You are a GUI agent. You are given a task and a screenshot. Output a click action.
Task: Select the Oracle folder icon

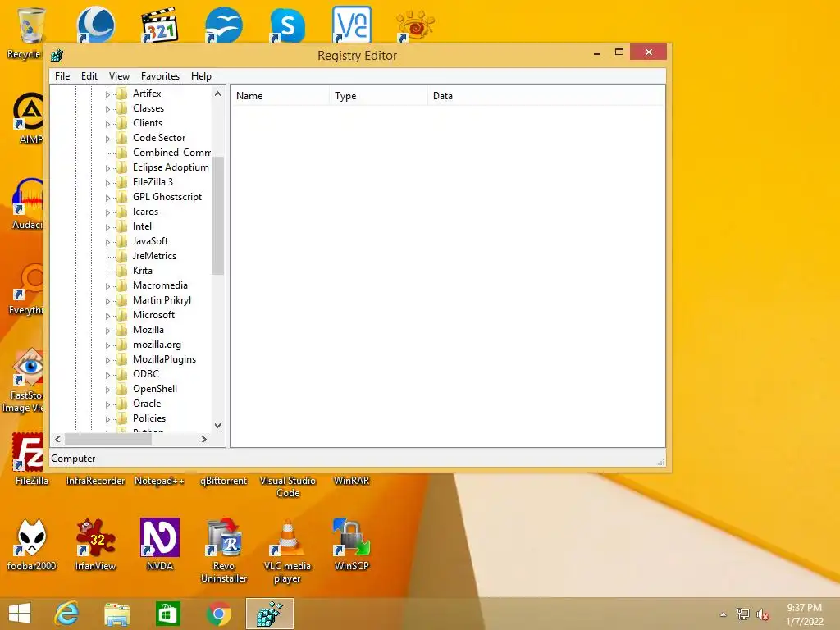tap(122, 404)
